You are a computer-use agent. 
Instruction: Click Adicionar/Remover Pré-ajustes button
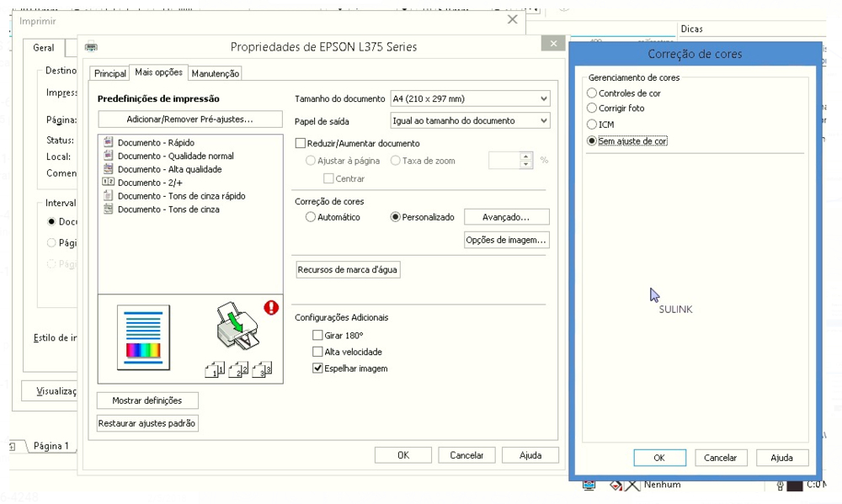coord(190,119)
